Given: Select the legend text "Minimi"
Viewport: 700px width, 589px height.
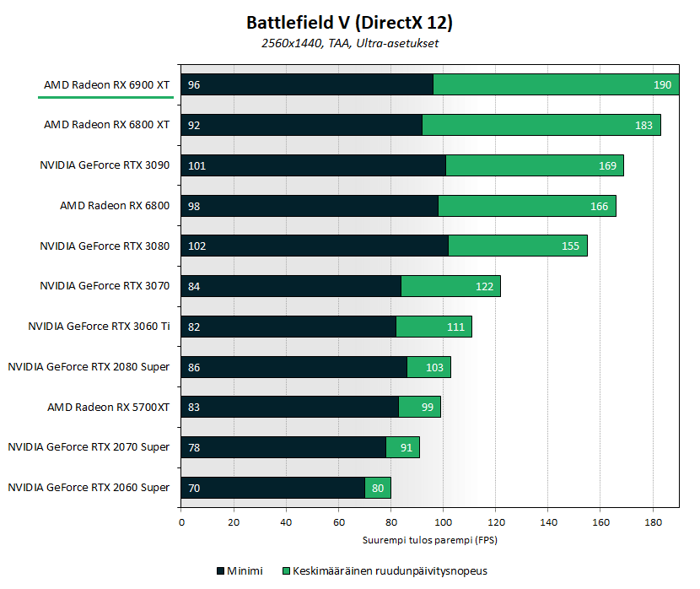Looking at the screenshot, I should point(245,570).
